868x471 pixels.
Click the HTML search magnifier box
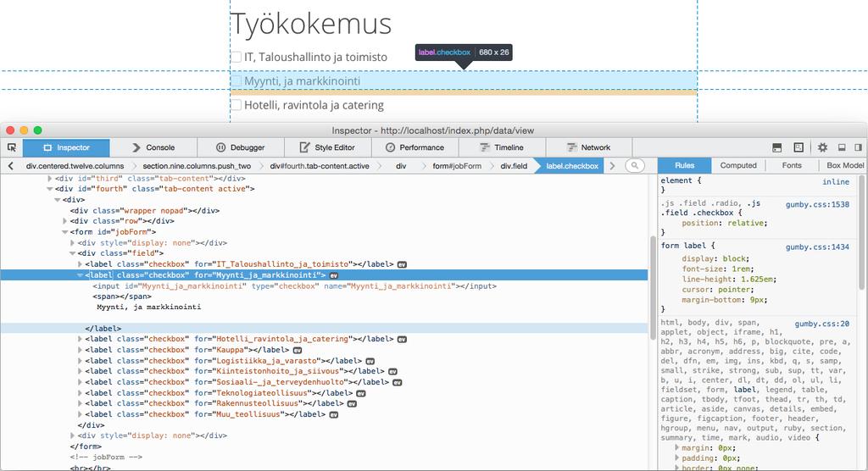tap(635, 165)
